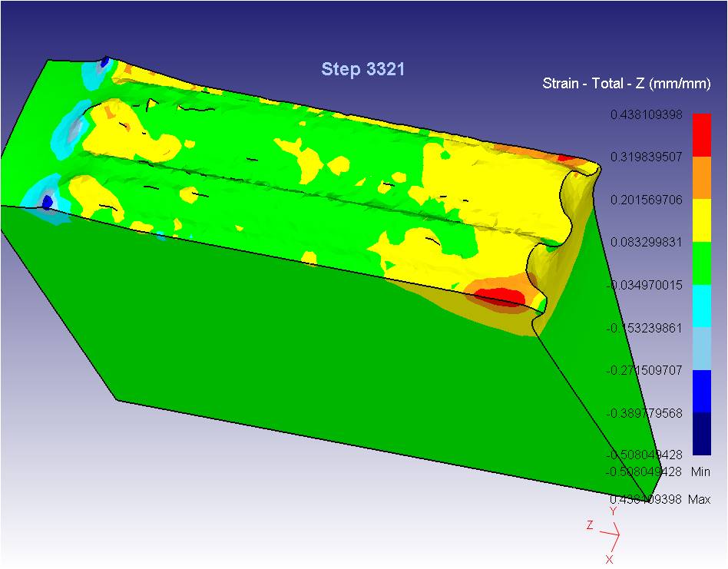Screen dimensions: 728x569
Task: Click the Z axis label on triad
Action: click(590, 525)
